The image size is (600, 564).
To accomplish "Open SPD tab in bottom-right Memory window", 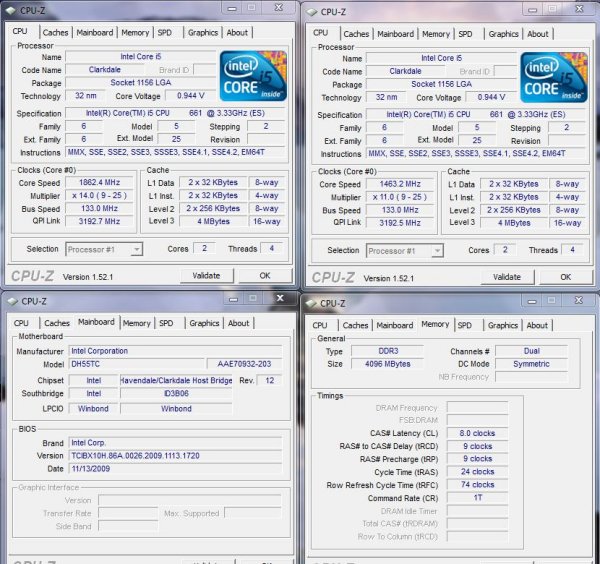I will [x=465, y=325].
